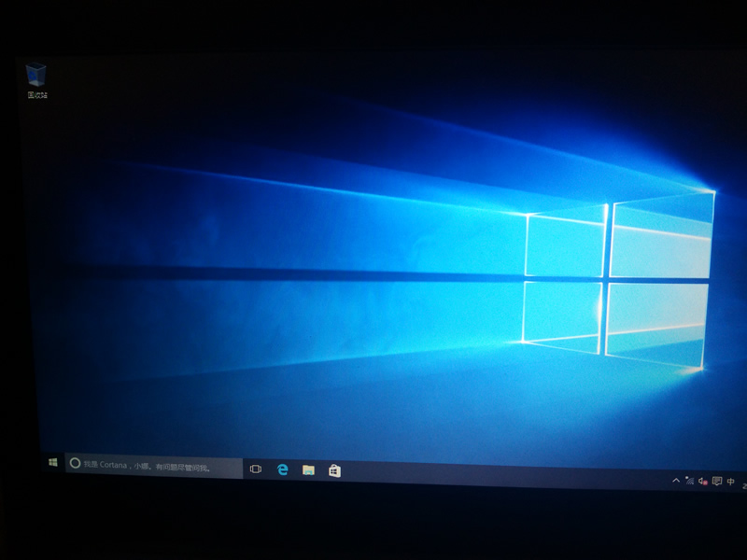
Task: Expand hidden tray icons with the chevron
Action: [676, 481]
